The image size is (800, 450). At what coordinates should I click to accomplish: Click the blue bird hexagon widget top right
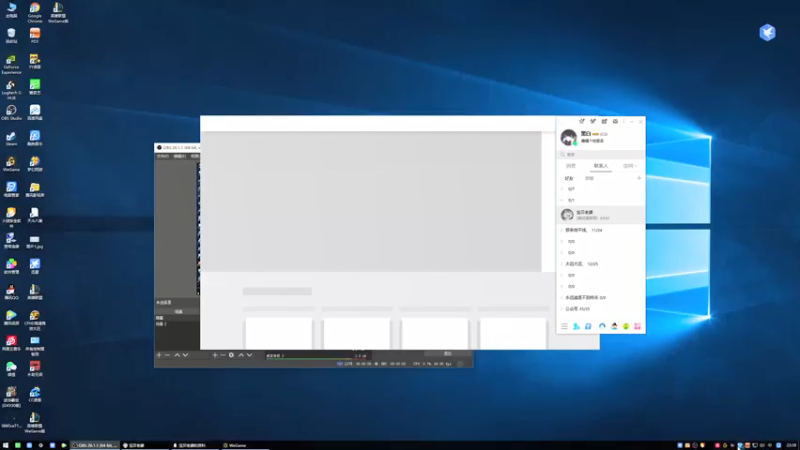click(767, 33)
